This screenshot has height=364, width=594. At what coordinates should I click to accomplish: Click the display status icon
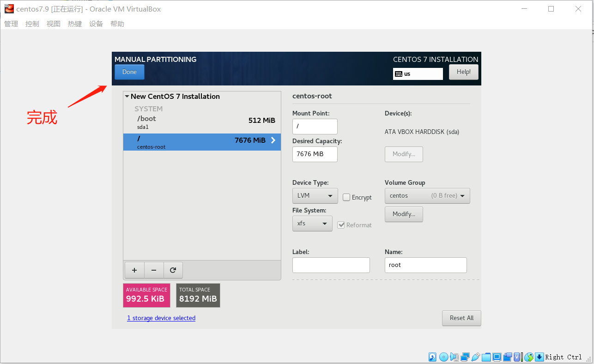pos(497,357)
